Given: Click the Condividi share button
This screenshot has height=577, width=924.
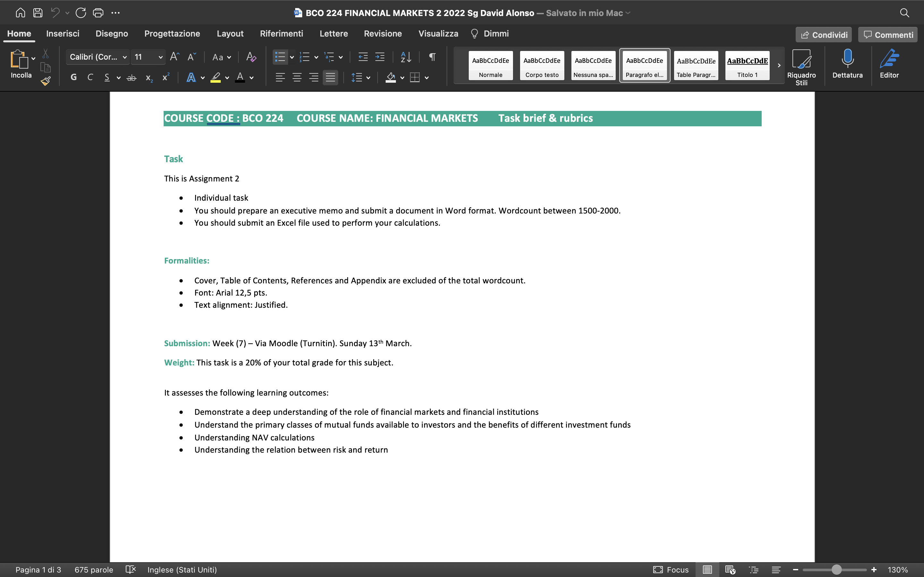Looking at the screenshot, I should 824,35.
